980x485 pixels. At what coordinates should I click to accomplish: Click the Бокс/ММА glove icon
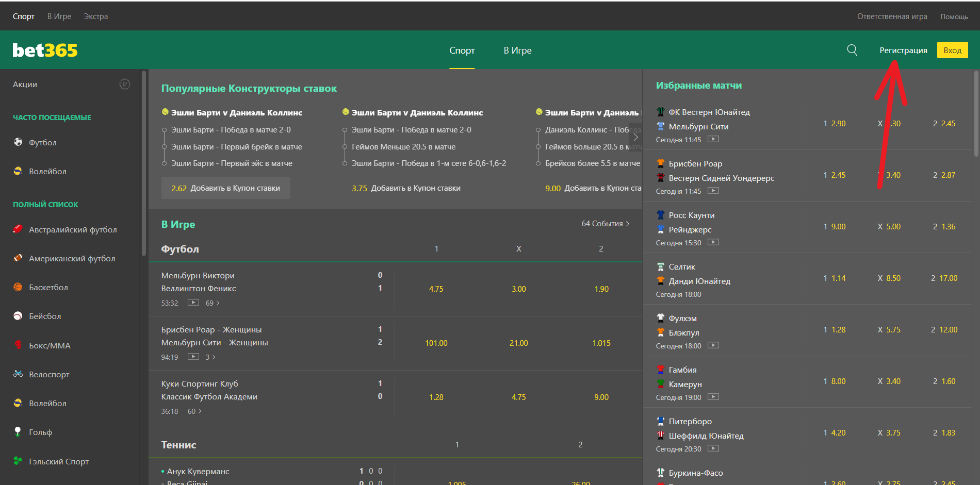pyautogui.click(x=18, y=345)
